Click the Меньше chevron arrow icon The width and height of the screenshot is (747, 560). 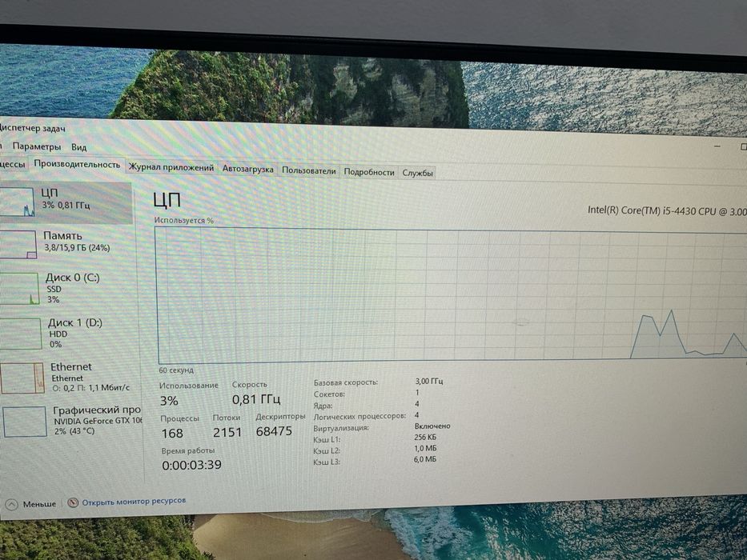click(11, 504)
